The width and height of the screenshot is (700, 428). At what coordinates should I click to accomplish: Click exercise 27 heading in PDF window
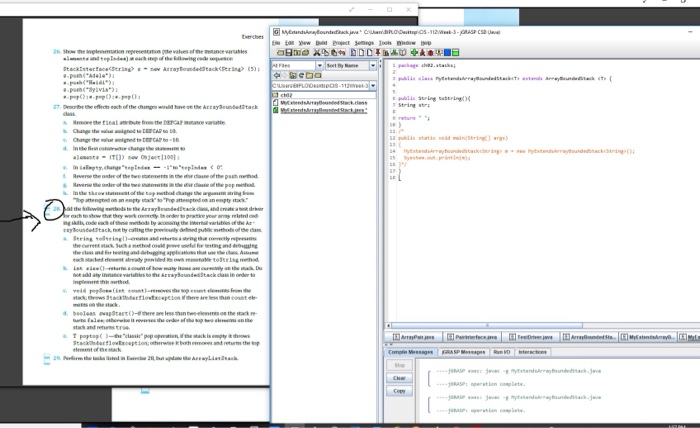click(x=160, y=110)
